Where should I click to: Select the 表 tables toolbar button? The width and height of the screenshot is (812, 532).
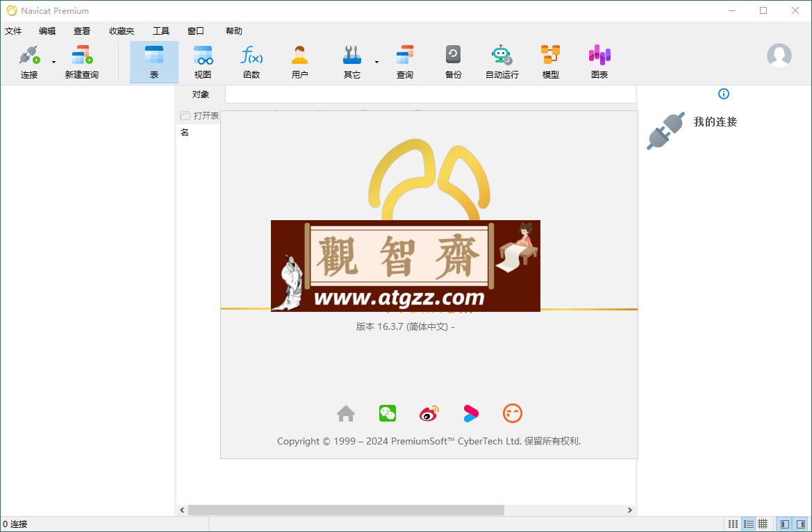pos(154,62)
